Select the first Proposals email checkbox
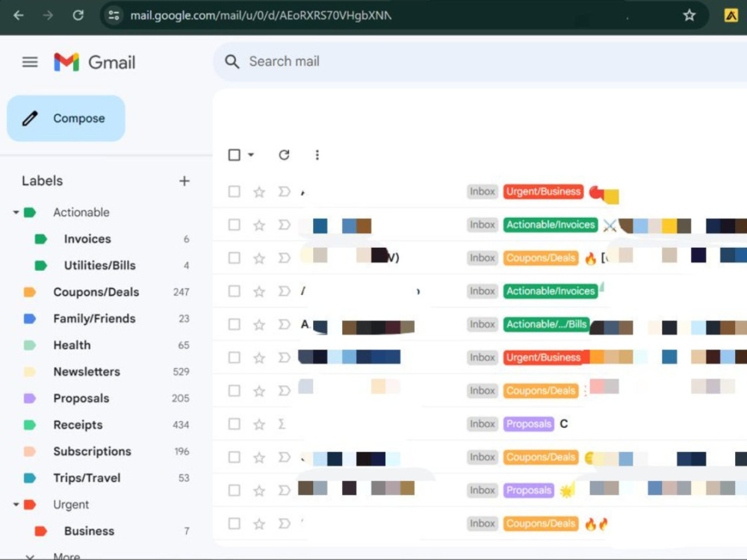Screen dimensions: 747x560 (x=234, y=424)
